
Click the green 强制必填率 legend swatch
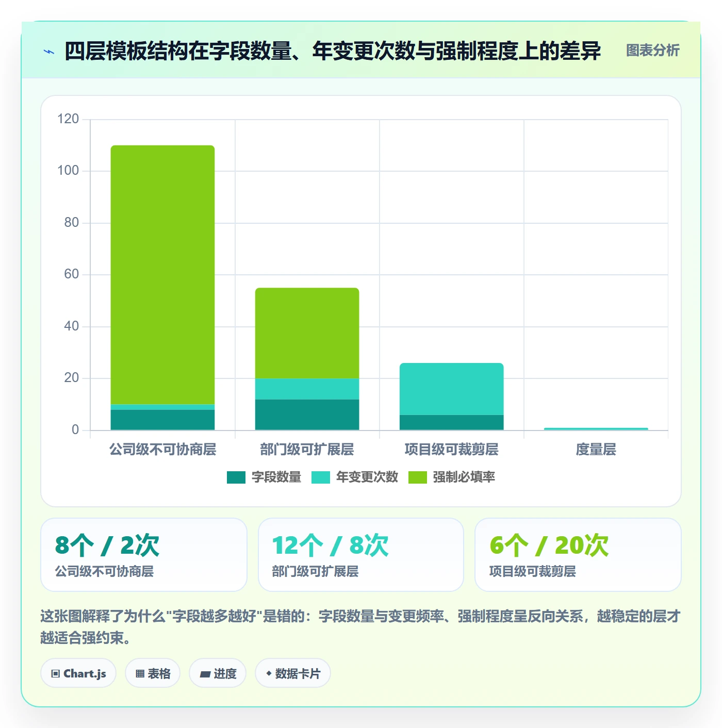(x=418, y=477)
